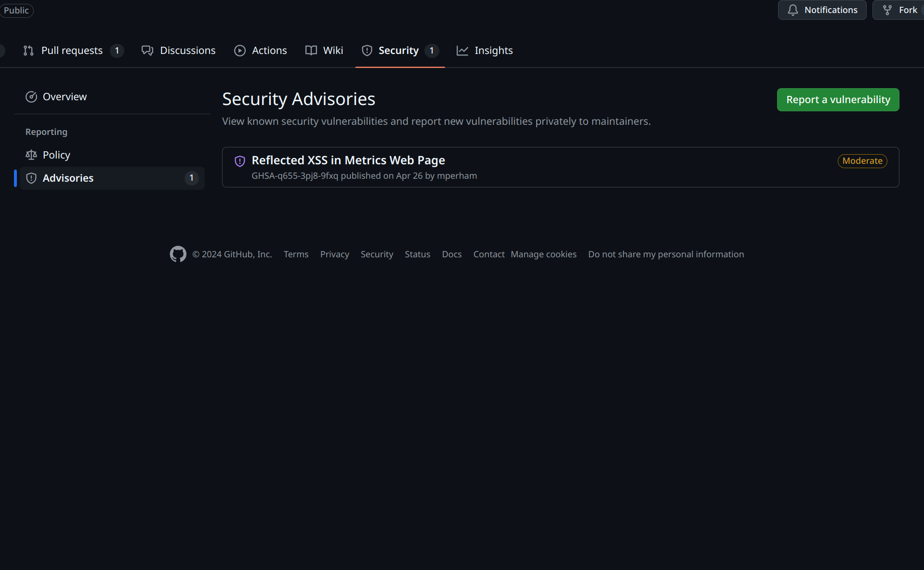Open the Discussions tab
The height and width of the screenshot is (570, 924).
[x=178, y=51]
